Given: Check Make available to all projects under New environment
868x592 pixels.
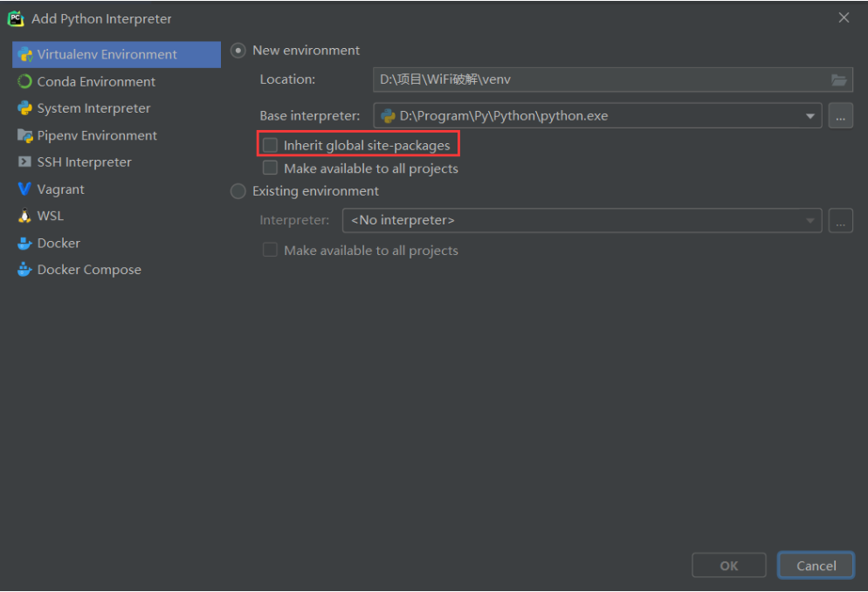Looking at the screenshot, I should click(270, 168).
